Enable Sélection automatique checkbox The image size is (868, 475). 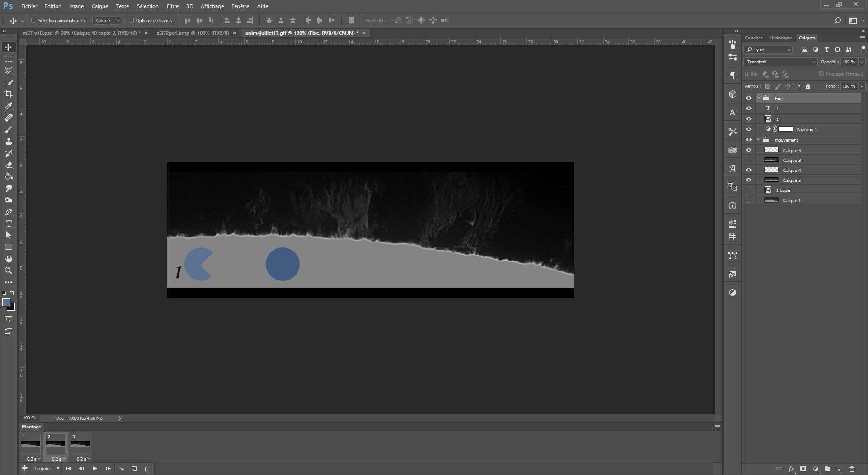pos(33,20)
